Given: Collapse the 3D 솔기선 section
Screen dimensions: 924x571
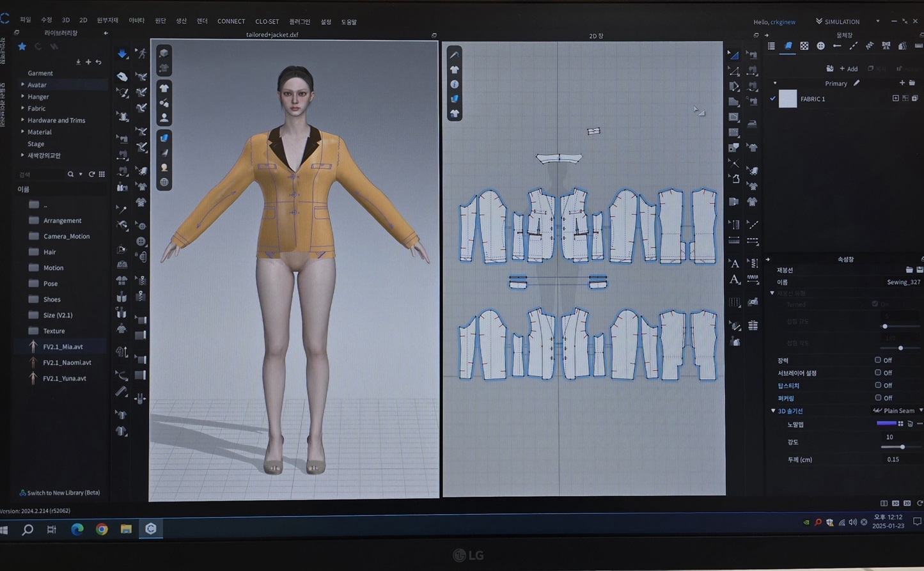Looking at the screenshot, I should click(x=773, y=411).
